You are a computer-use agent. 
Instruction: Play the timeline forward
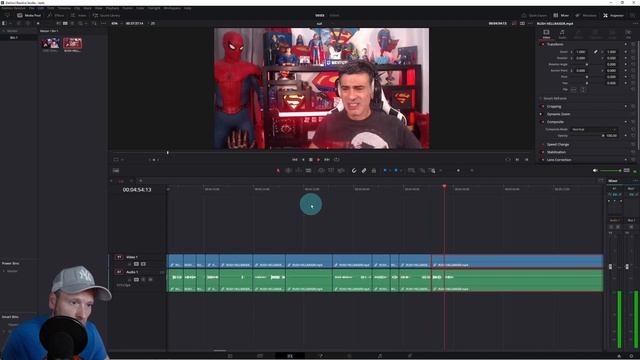[319, 160]
